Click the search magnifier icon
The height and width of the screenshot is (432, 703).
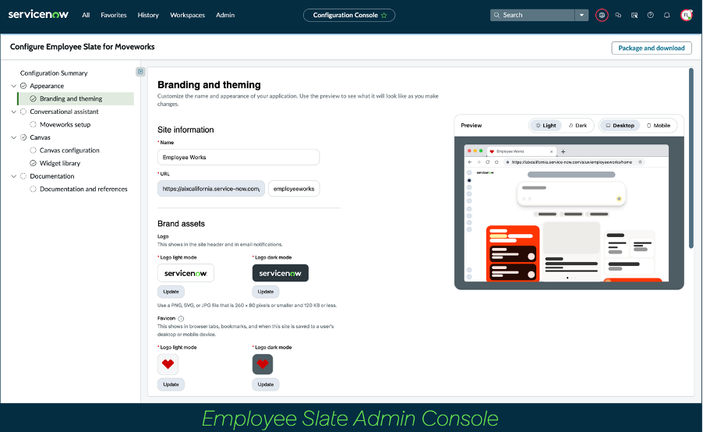[497, 15]
